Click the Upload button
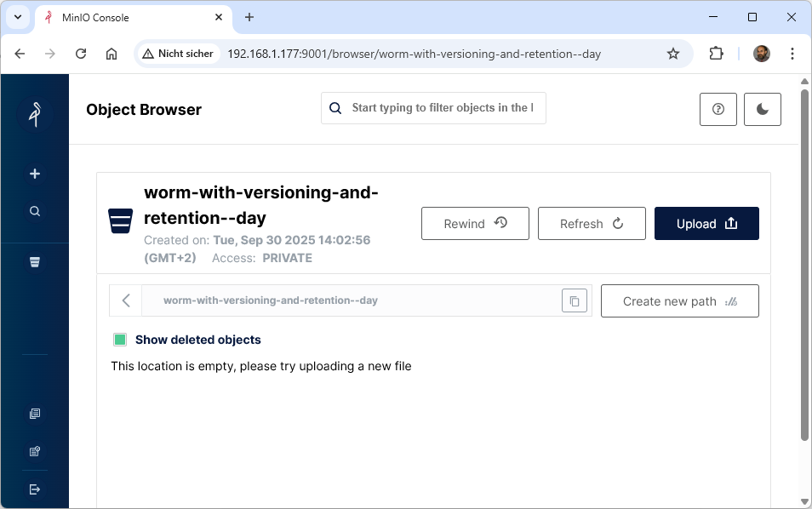 coord(706,224)
